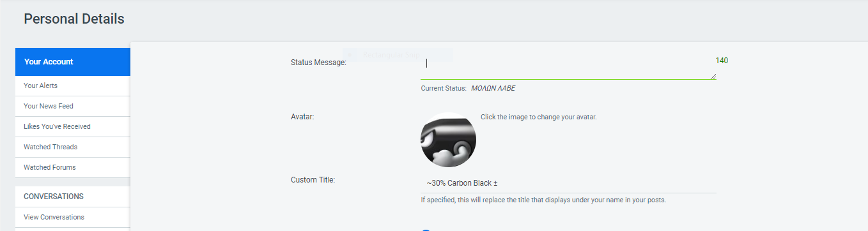
Task: Grab the status box resize handle
Action: click(713, 76)
